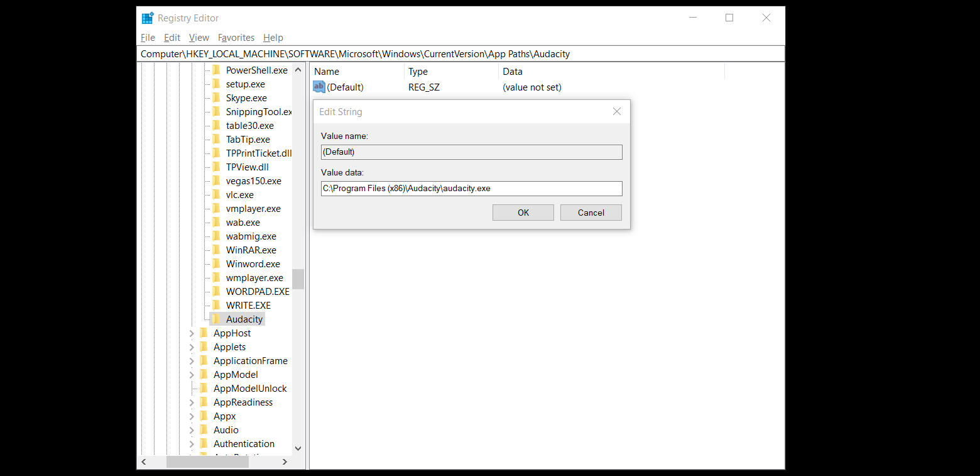Click the folder icon beside TabTip.exe
980x476 pixels.
(x=216, y=139)
